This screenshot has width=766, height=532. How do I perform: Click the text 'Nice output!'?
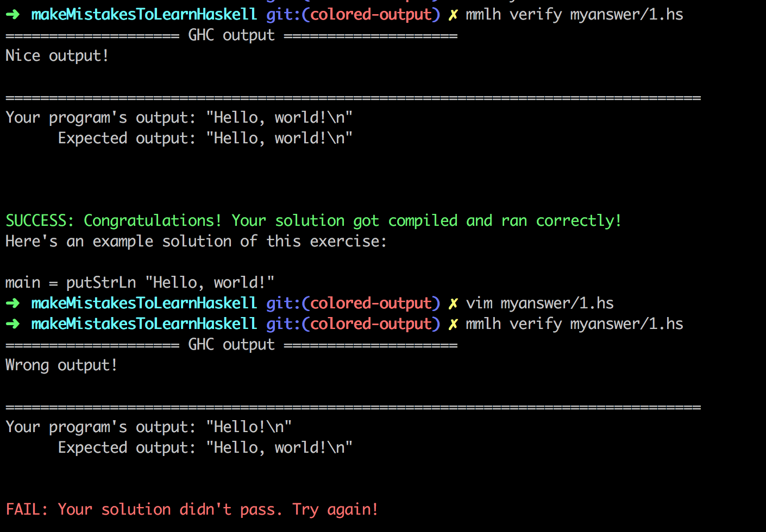point(57,56)
